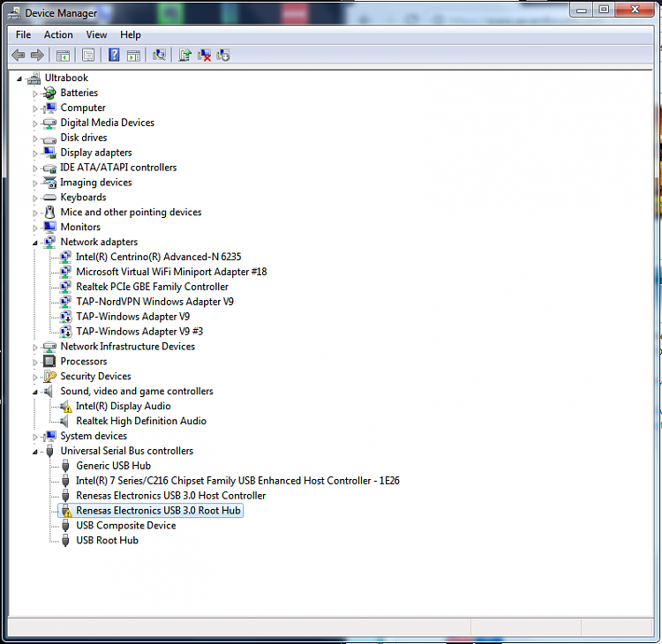
Task: Click the Generic USB Hub plug icon
Action: click(65, 466)
